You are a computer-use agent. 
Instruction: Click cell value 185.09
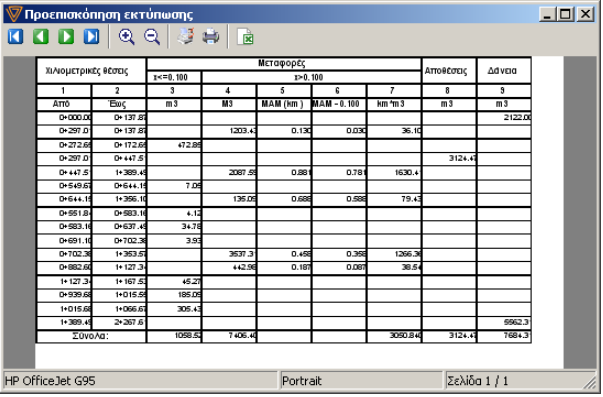189,295
